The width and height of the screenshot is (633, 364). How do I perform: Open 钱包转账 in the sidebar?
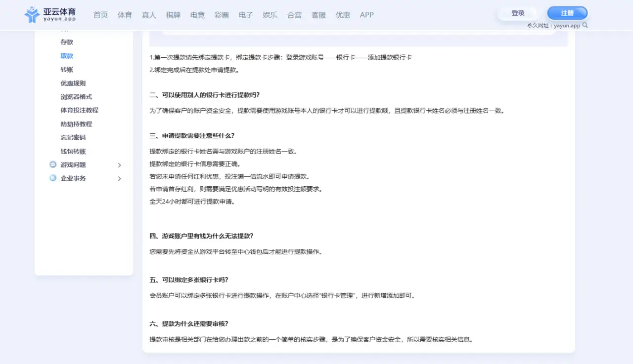pos(73,152)
